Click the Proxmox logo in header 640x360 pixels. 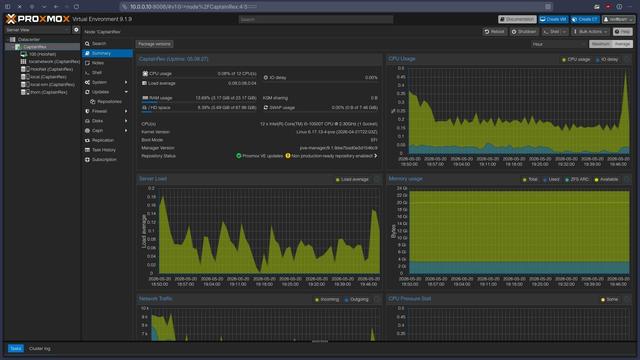tap(38, 19)
